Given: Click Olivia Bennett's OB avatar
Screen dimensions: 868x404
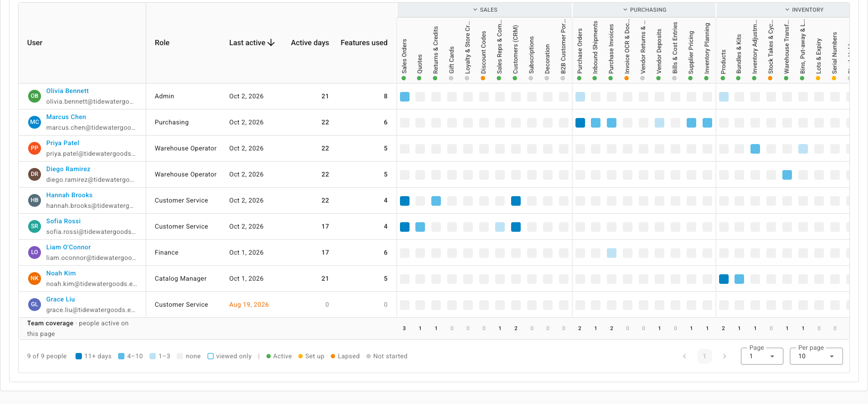Looking at the screenshot, I should pos(35,96).
